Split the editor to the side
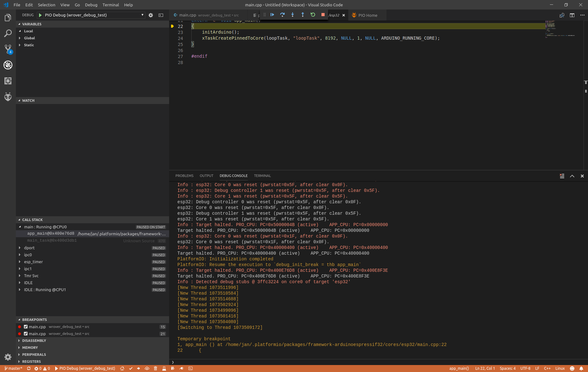 (x=572, y=15)
